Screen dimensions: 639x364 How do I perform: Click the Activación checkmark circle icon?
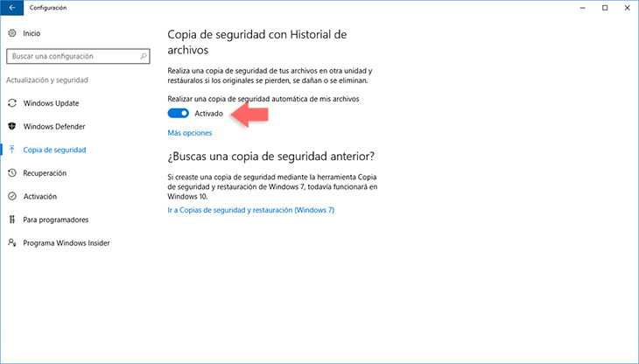tap(12, 196)
